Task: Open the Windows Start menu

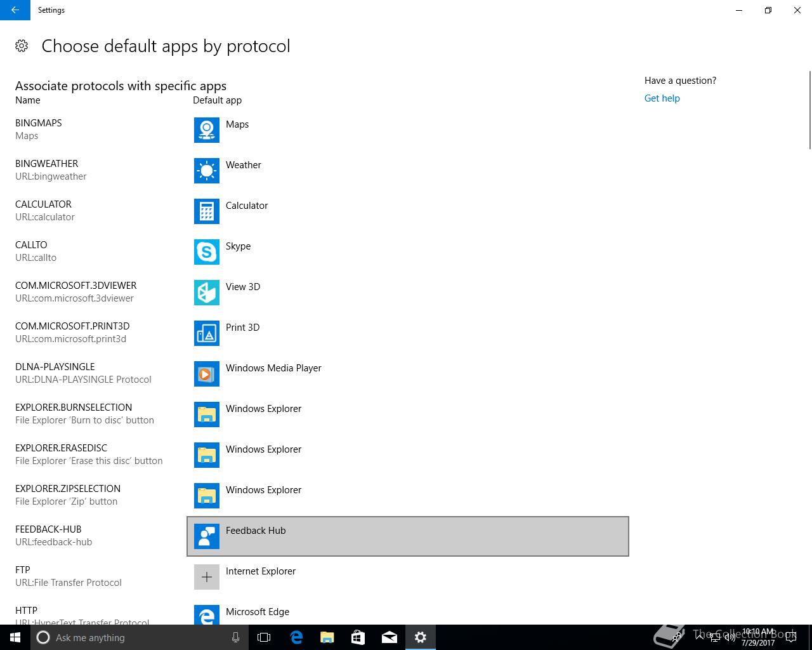Action: point(15,637)
